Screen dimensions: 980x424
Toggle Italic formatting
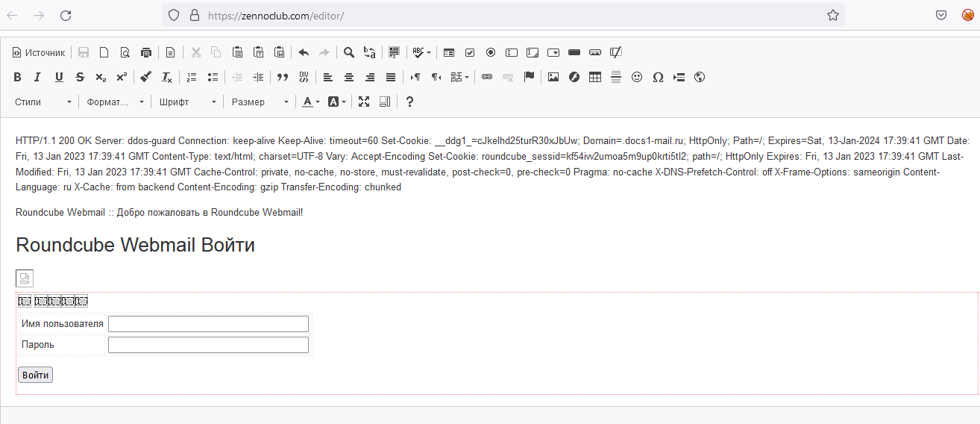point(38,77)
